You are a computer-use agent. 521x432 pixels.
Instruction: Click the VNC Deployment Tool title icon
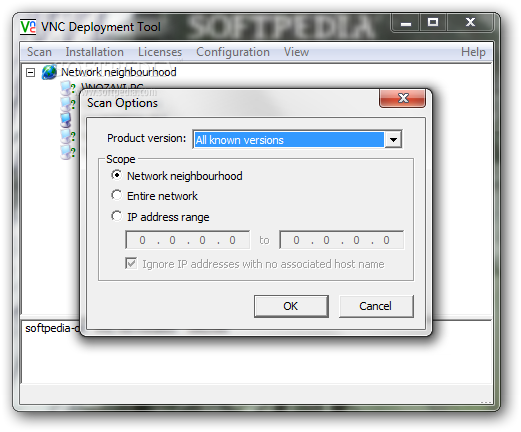tap(28, 27)
